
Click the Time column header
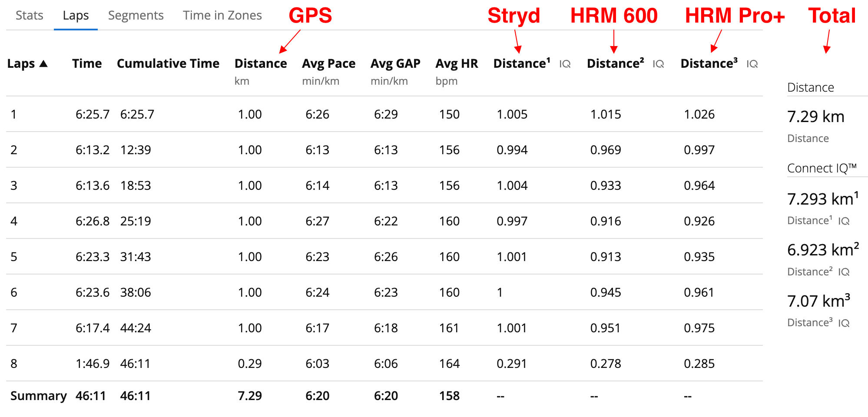pyautogui.click(x=87, y=63)
